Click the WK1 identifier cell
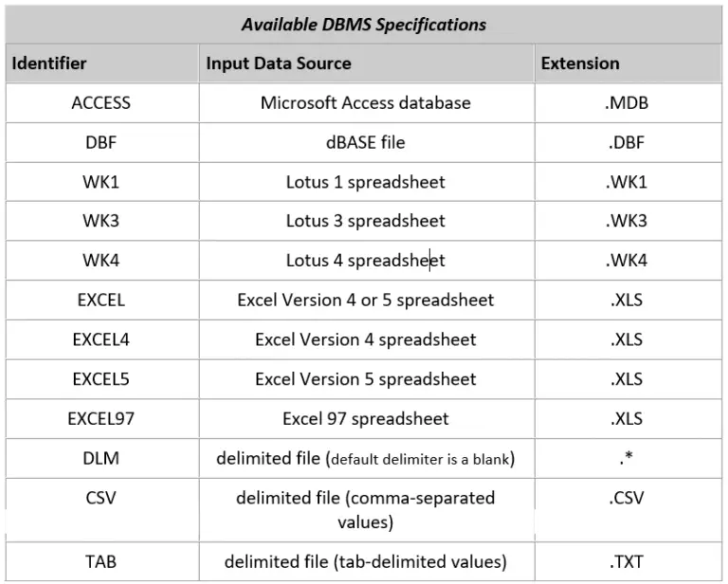This screenshot has height=584, width=728. pos(100,181)
